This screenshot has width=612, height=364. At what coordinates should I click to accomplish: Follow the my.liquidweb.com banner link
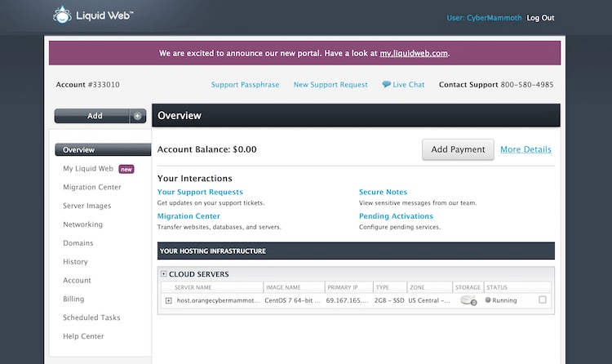click(414, 53)
